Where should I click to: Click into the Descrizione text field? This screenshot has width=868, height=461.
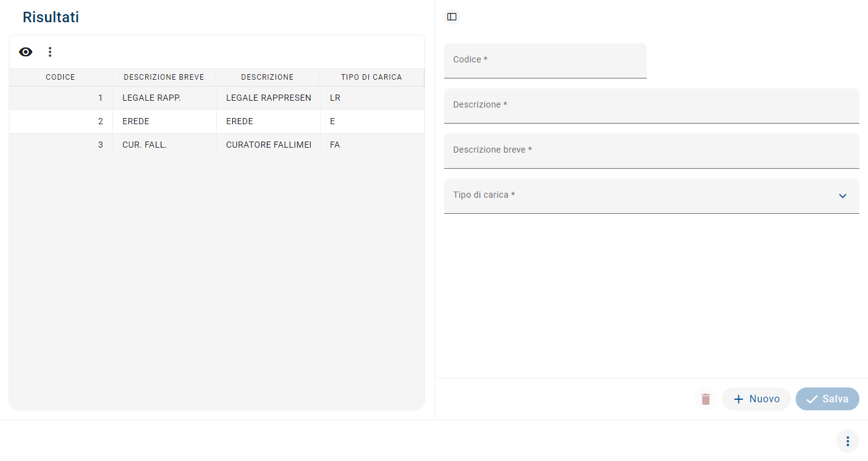pyautogui.click(x=651, y=106)
